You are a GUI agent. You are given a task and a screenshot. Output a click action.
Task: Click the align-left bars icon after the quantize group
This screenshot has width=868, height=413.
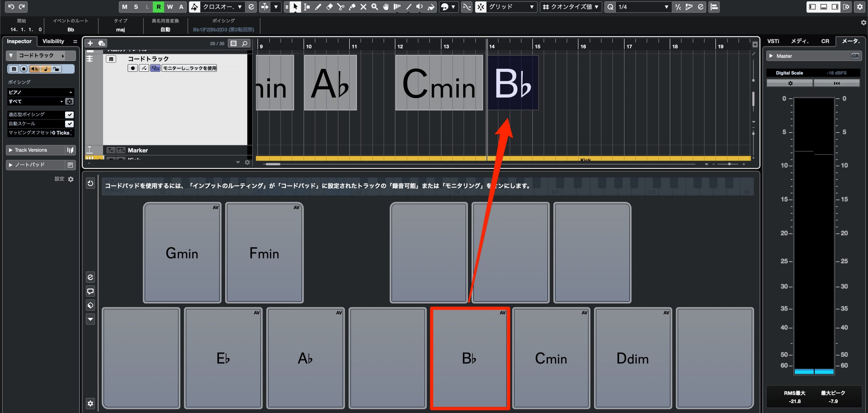coord(714,7)
